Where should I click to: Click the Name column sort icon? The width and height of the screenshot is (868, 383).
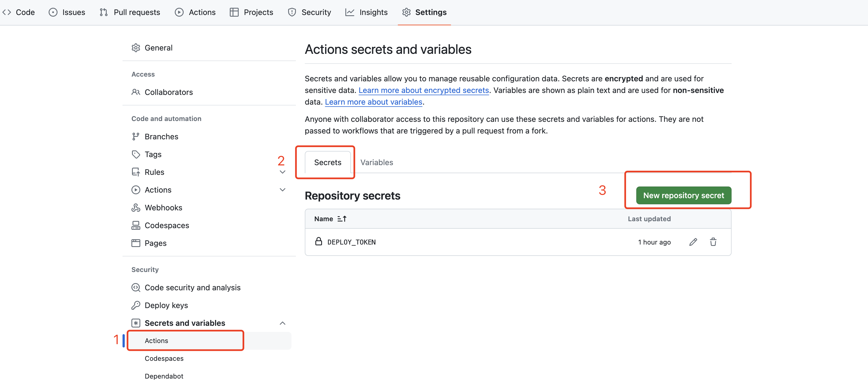(342, 219)
